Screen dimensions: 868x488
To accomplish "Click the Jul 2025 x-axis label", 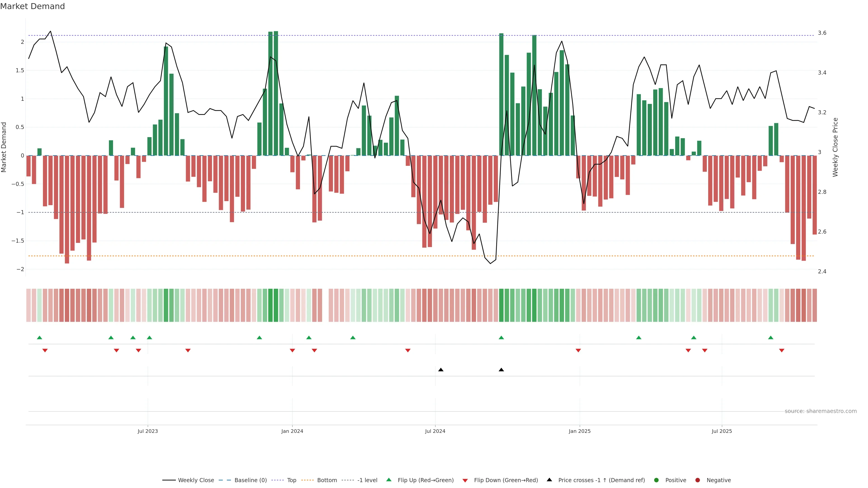I will pyautogui.click(x=722, y=431).
